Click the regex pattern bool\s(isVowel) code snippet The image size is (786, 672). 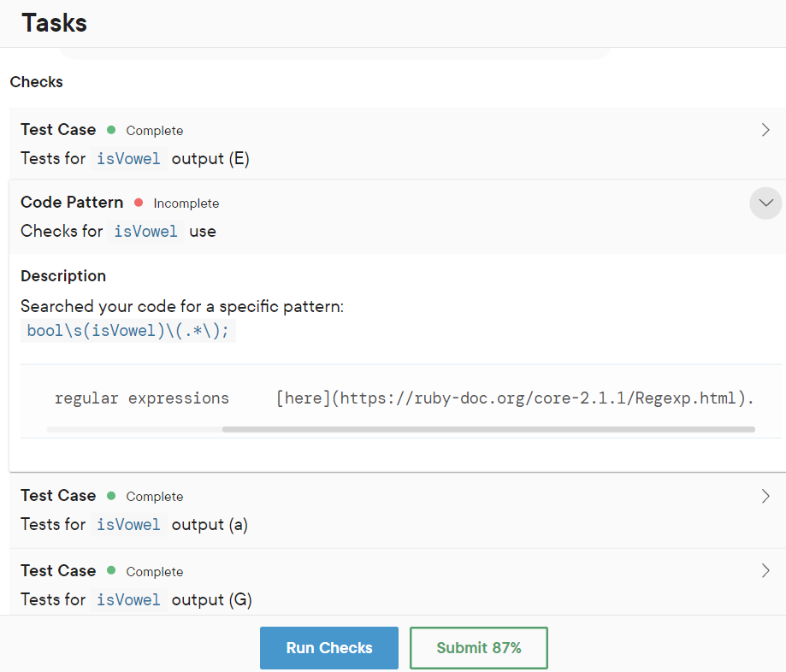coord(127,331)
